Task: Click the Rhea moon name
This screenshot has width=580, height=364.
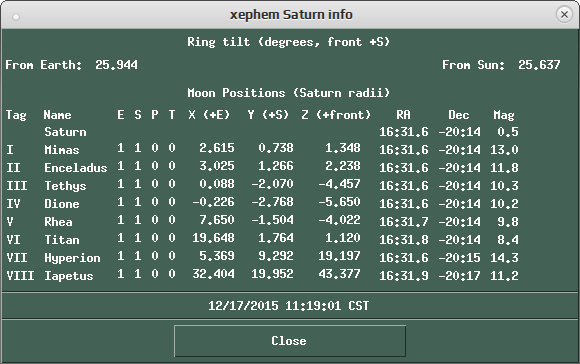Action: click(58, 222)
